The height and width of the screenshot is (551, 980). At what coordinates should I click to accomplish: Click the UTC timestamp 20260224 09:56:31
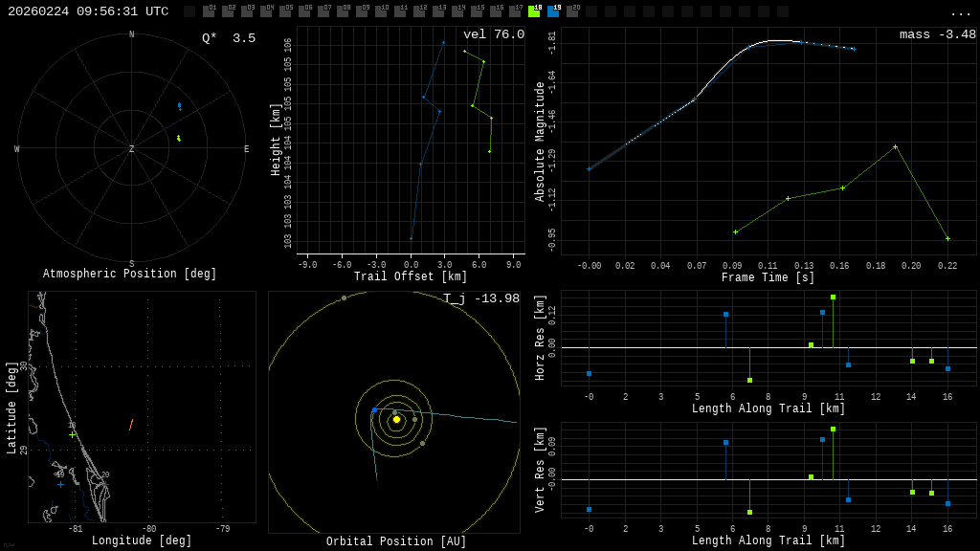click(x=88, y=11)
